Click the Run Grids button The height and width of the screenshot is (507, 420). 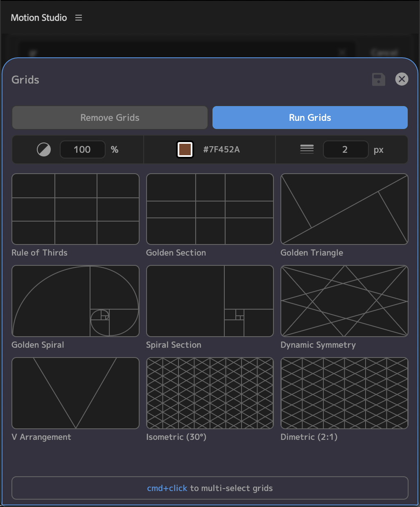tap(310, 118)
